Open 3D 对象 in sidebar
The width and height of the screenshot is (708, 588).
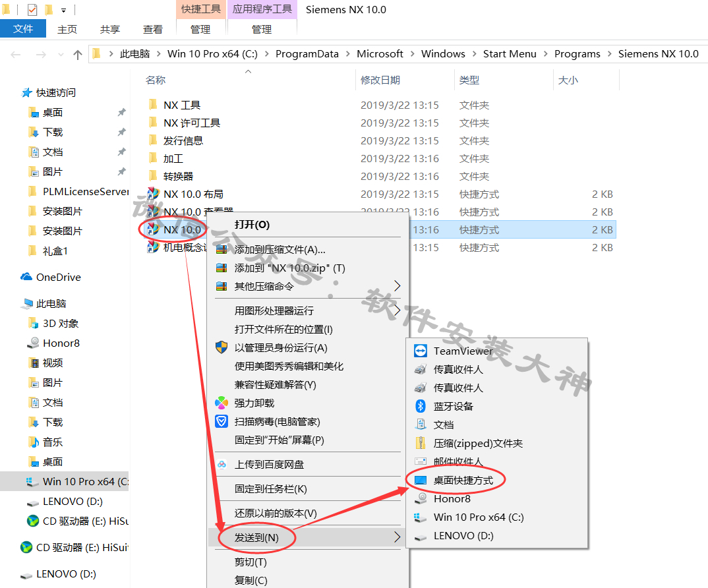[x=53, y=324]
